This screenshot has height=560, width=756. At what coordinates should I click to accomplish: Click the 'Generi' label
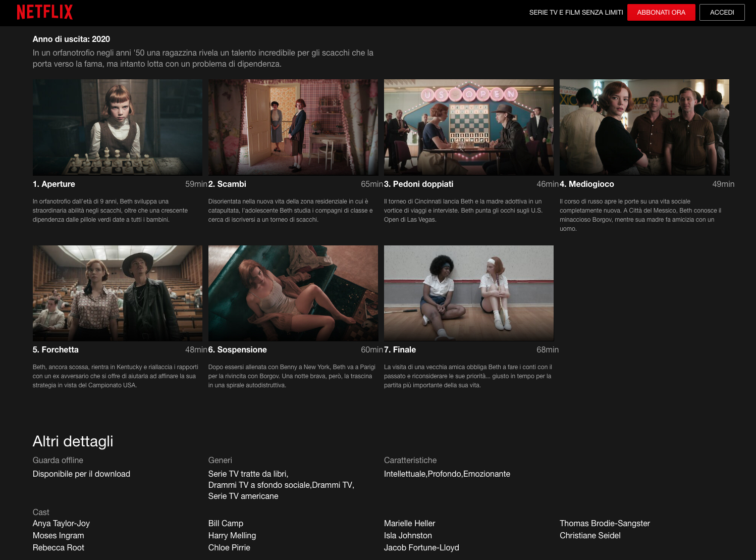220,461
